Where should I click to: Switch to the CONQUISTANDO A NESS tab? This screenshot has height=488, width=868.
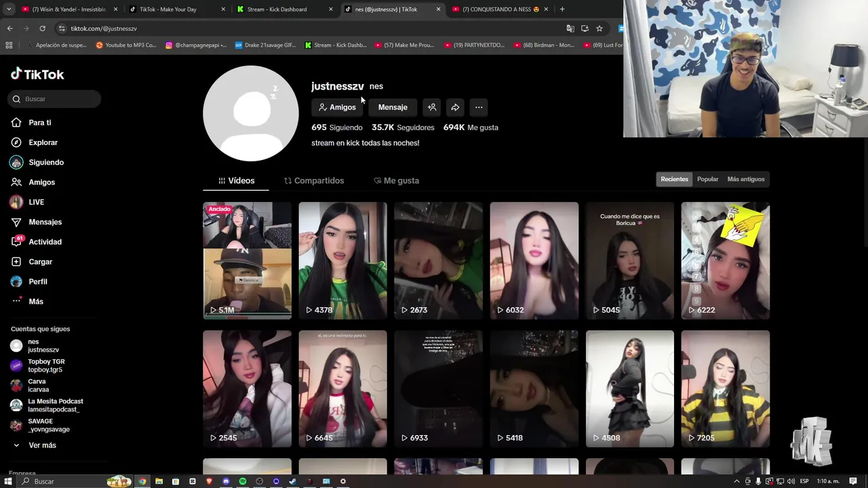click(x=500, y=9)
